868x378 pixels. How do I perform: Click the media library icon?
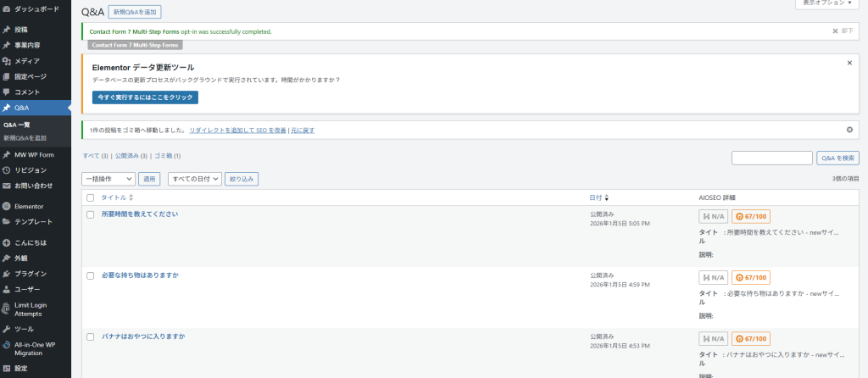click(x=7, y=61)
